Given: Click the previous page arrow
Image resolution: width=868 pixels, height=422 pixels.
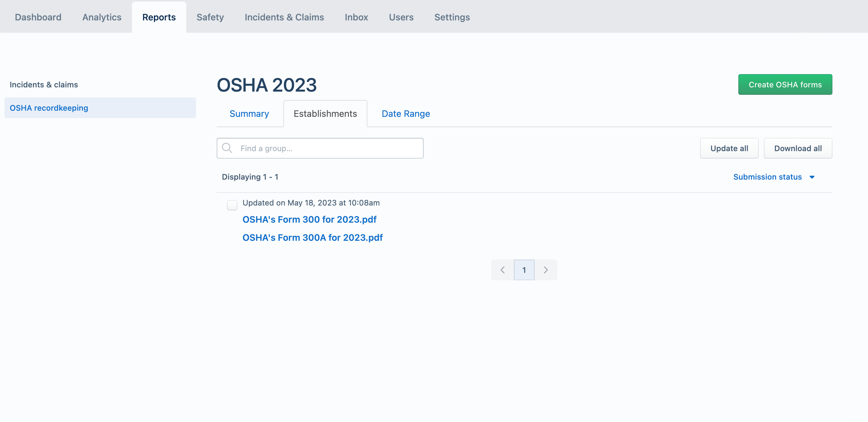Looking at the screenshot, I should [x=503, y=270].
